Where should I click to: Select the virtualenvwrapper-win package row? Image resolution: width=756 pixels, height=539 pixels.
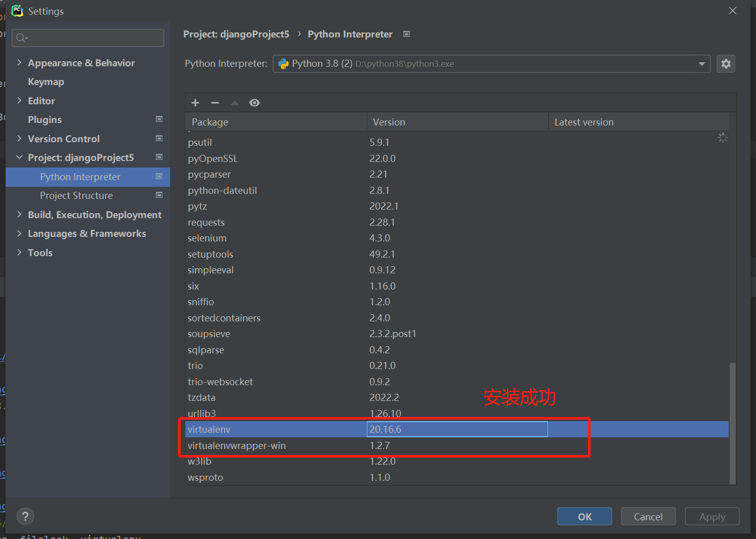point(457,445)
